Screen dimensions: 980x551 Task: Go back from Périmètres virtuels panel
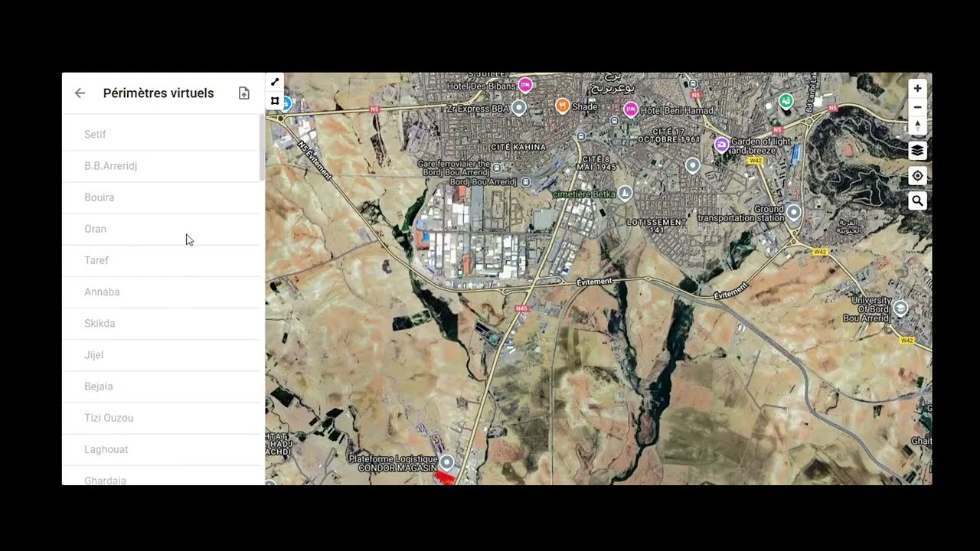click(80, 93)
